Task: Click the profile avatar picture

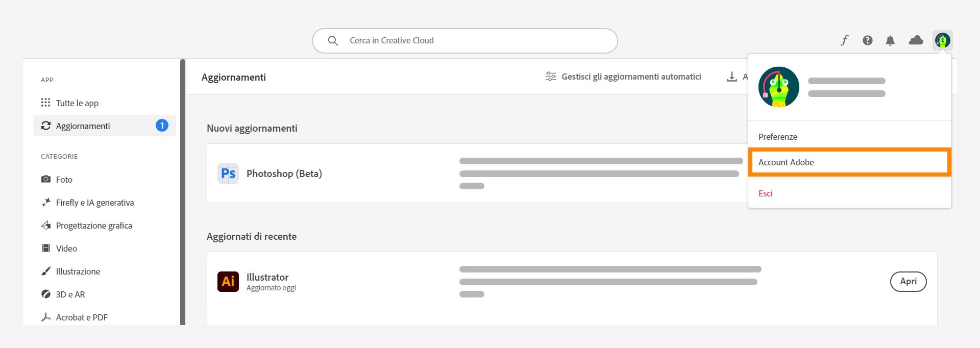Action: coord(942,40)
